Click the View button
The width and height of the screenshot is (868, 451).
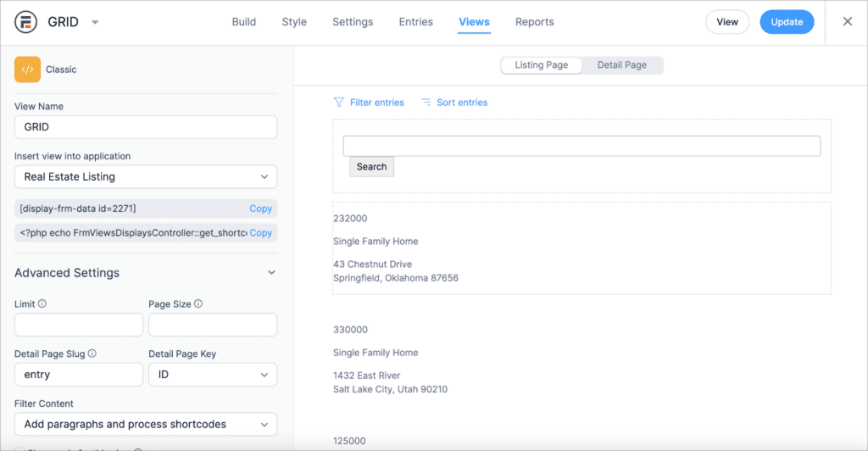(x=726, y=22)
